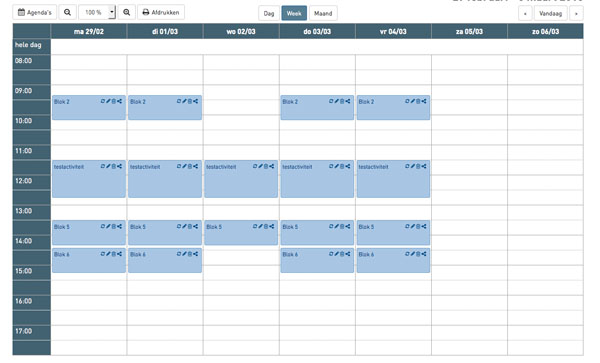Click the Afdrukken print button
The height and width of the screenshot is (363, 600).
coord(161,12)
